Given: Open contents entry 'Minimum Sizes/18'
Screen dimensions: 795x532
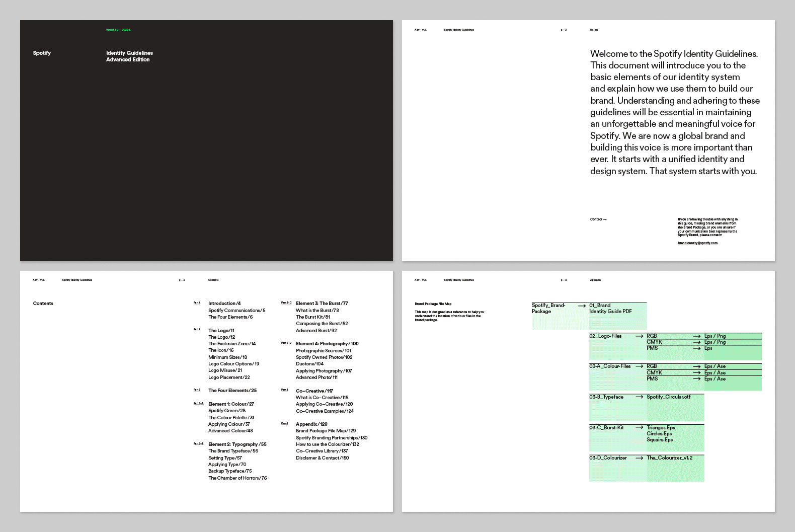Looking at the screenshot, I should coord(228,357).
